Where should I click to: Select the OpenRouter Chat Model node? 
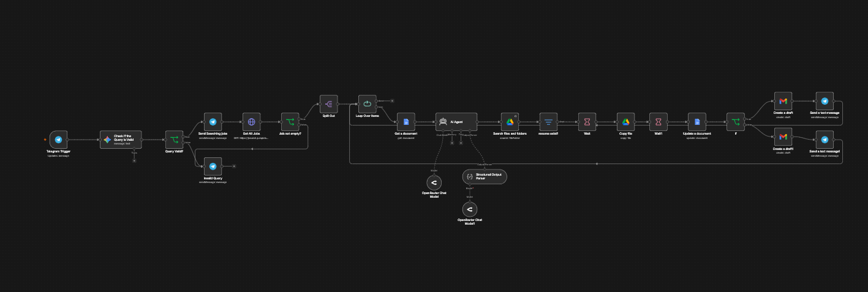pyautogui.click(x=434, y=182)
